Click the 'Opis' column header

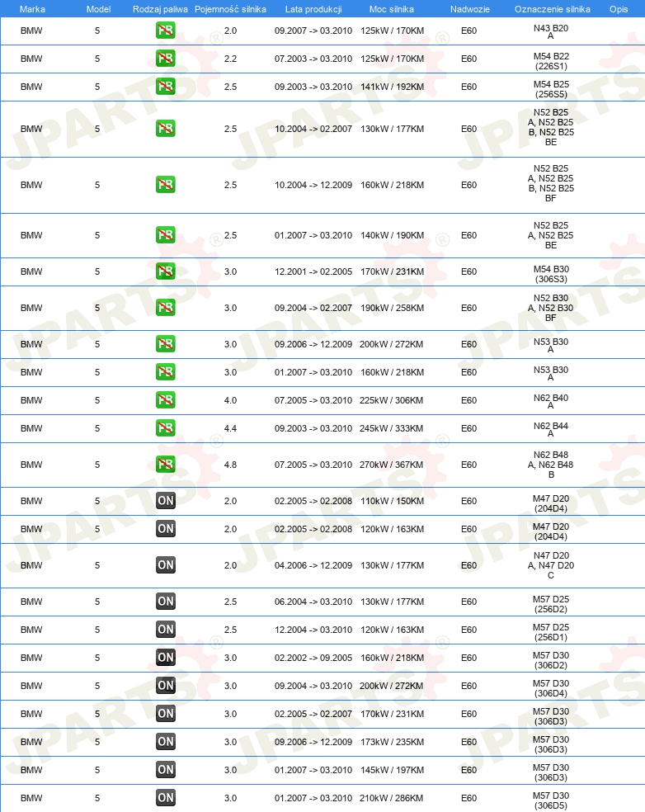click(619, 9)
